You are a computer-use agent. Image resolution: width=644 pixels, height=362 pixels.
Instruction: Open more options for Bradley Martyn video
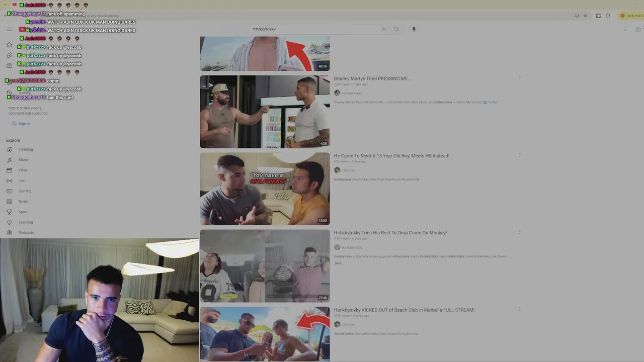pyautogui.click(x=520, y=78)
